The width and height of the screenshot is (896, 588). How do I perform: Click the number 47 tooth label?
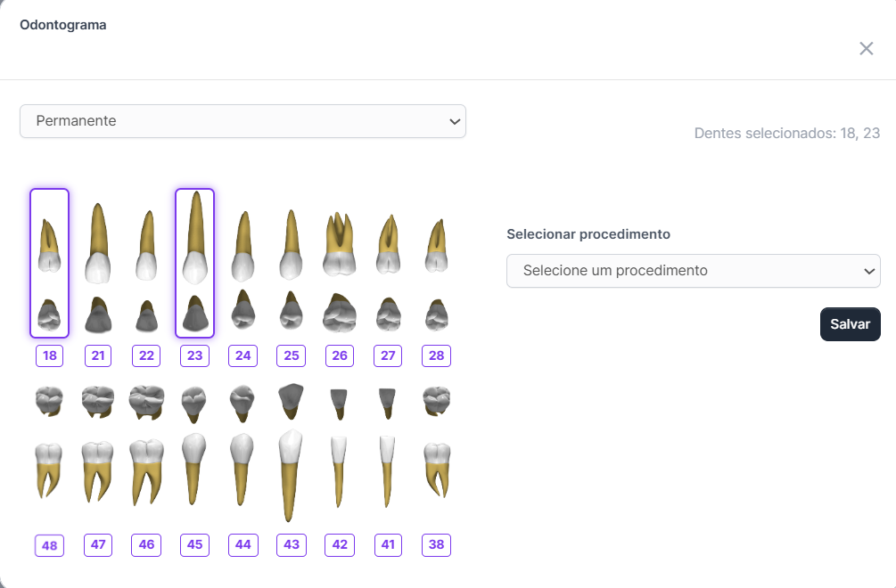98,544
